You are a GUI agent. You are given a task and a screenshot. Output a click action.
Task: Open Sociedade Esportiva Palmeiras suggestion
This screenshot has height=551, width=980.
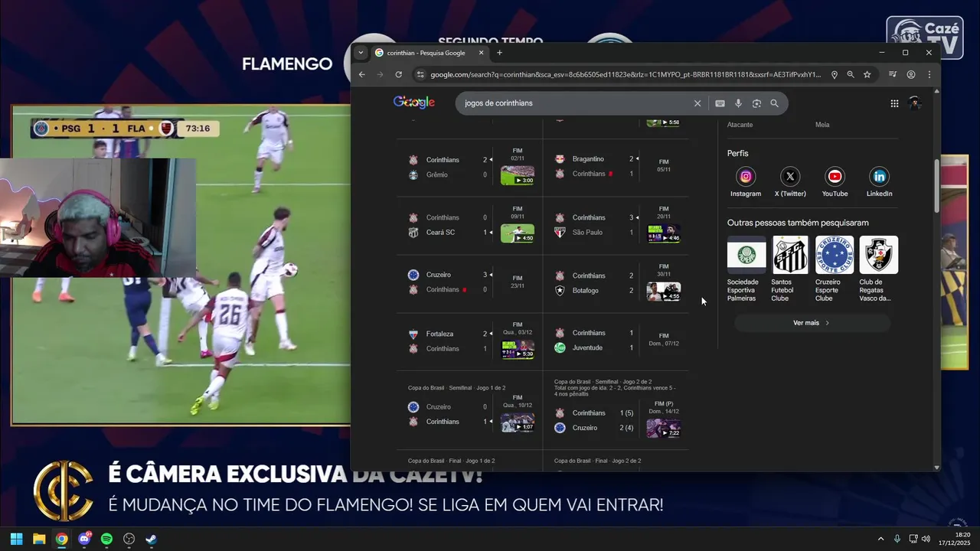[x=746, y=269]
